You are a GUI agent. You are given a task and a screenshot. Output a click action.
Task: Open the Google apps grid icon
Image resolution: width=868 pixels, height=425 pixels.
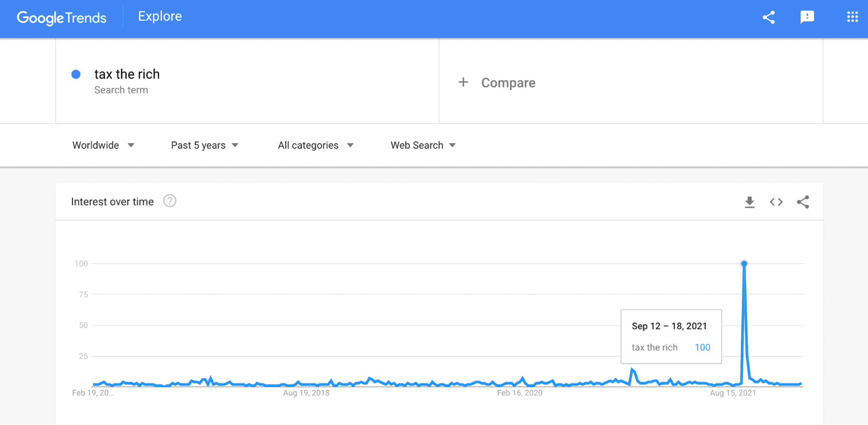point(852,17)
